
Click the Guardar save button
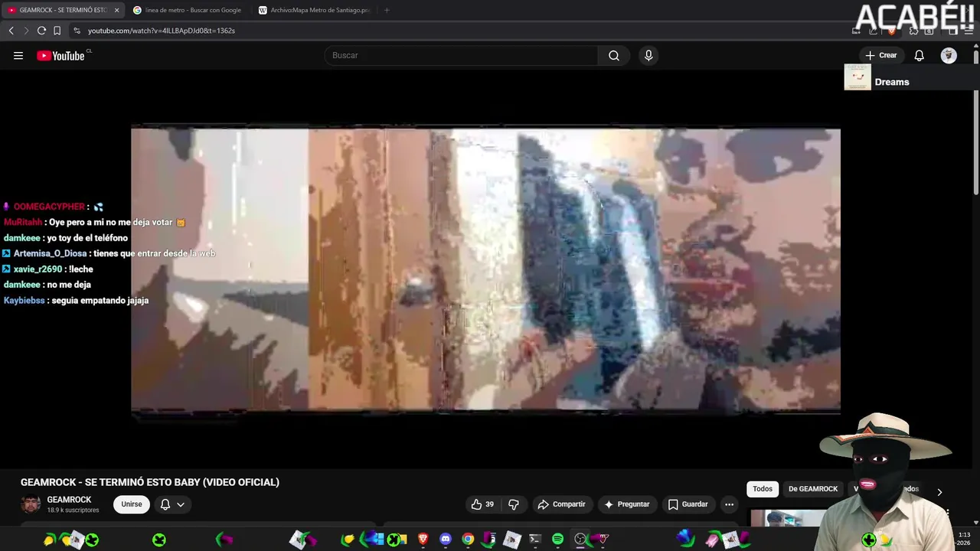click(x=688, y=504)
